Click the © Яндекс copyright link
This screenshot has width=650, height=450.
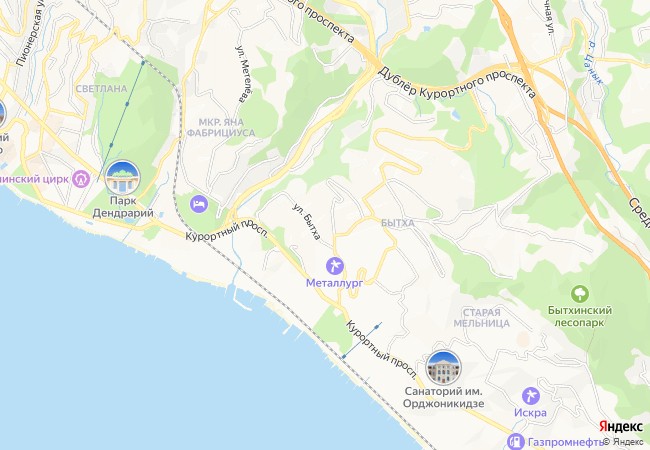click(623, 442)
